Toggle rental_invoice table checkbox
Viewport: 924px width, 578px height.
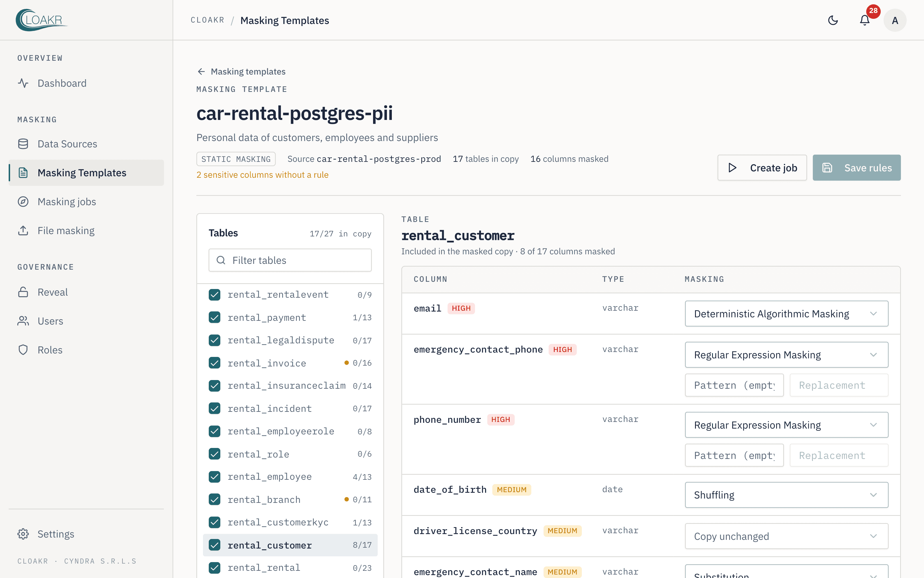(215, 363)
